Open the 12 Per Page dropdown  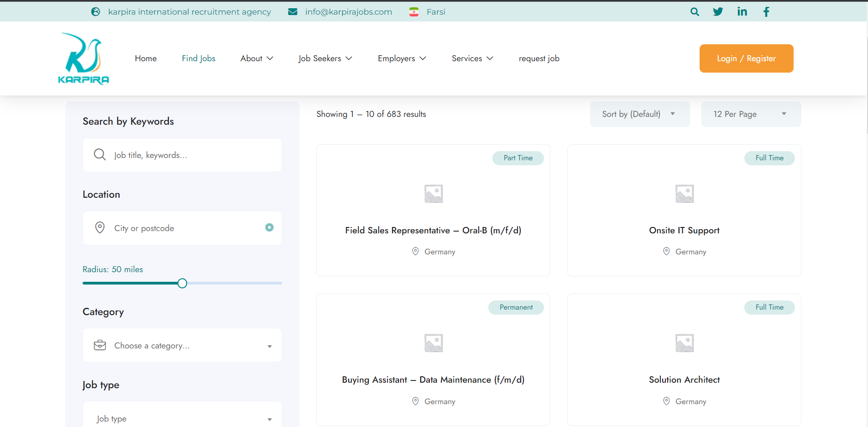(751, 114)
